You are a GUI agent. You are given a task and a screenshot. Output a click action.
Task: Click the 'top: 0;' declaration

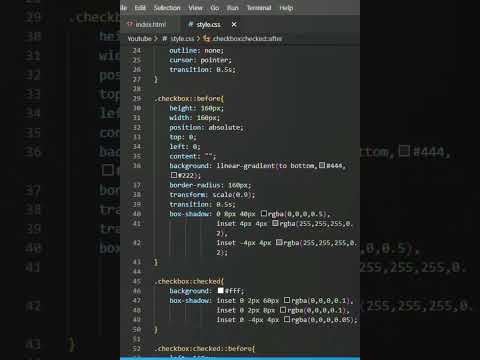183,137
